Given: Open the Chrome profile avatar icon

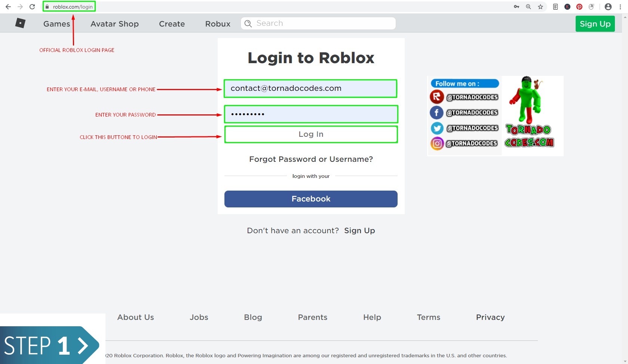Looking at the screenshot, I should tap(608, 7).
